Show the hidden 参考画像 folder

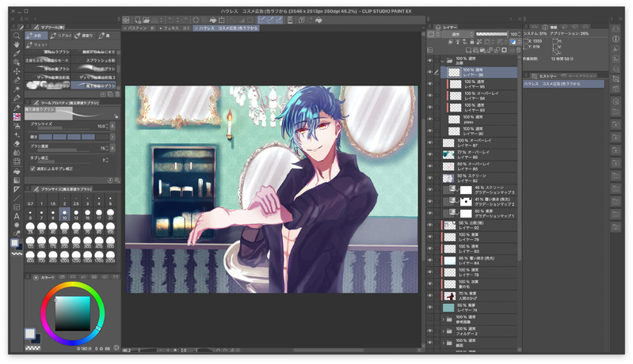(x=430, y=319)
